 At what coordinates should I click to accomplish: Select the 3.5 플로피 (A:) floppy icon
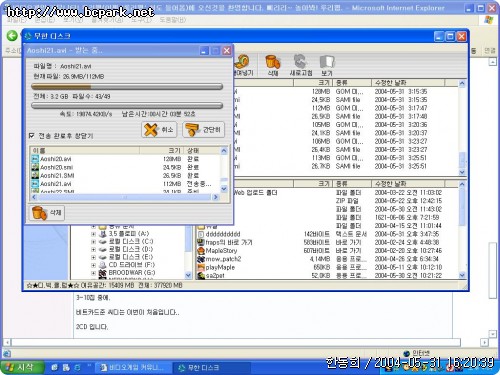pos(103,234)
